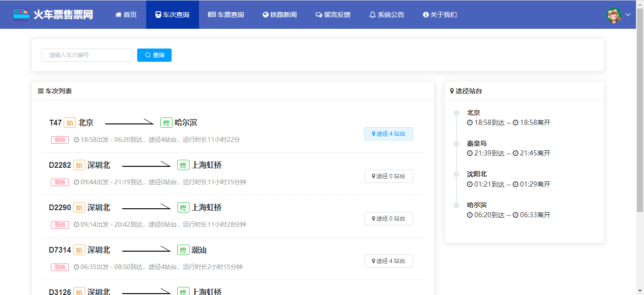The image size is (644, 295).
Task: Open the 车票查询 ticket search tab
Action: click(x=226, y=15)
